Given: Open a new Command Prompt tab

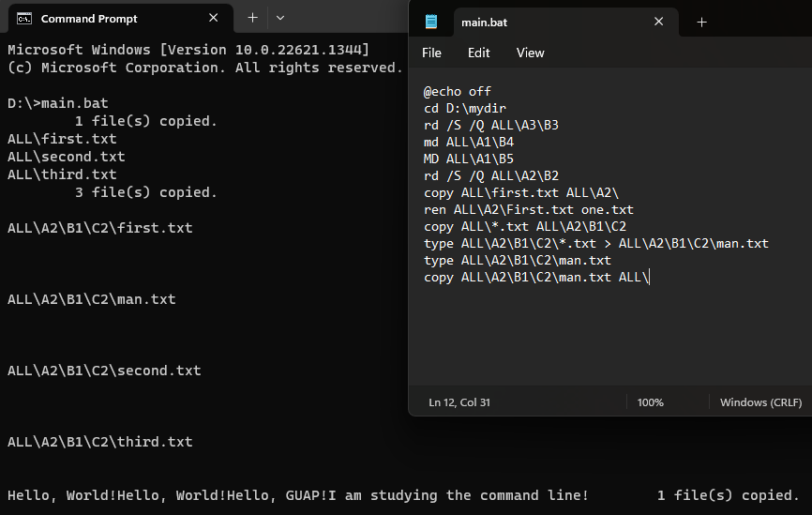Looking at the screenshot, I should (x=252, y=18).
